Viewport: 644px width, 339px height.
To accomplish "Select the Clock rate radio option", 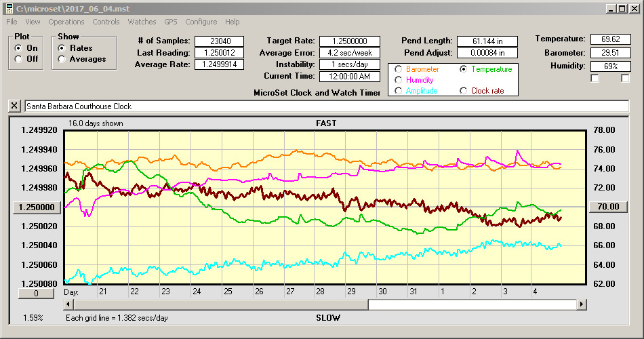I will (x=464, y=91).
